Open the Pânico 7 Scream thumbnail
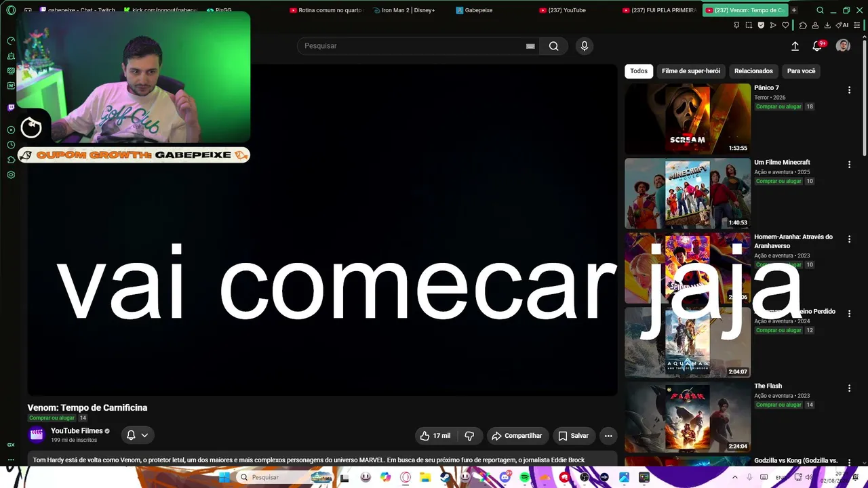Screen dimensions: 868x488 (688, 119)
